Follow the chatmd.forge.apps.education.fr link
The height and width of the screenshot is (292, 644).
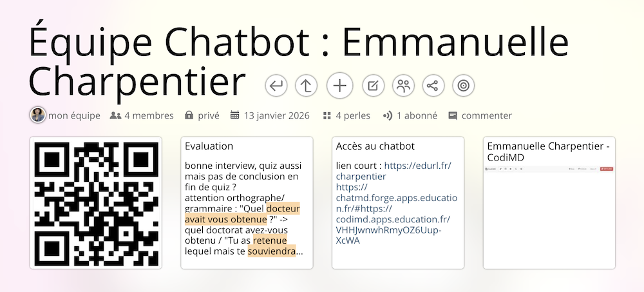(x=396, y=198)
